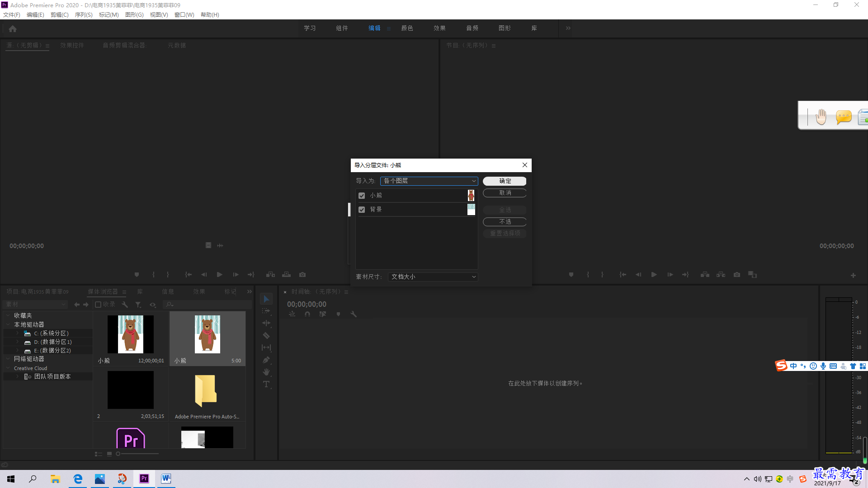
Task: Open 文件(F) menu
Action: tap(12, 14)
